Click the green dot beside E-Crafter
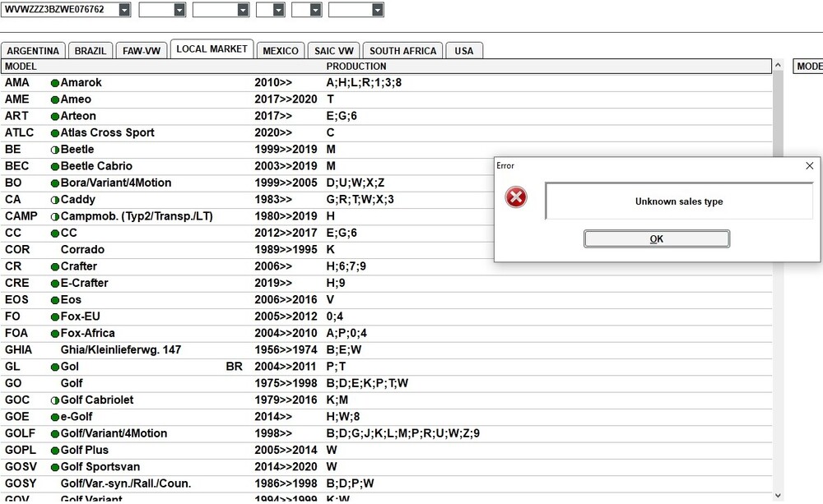 (55, 284)
